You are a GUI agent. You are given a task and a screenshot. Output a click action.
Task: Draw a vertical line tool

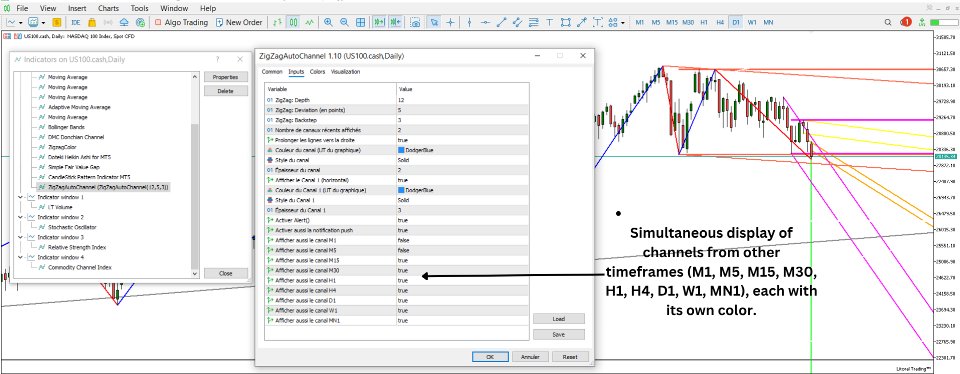[x=470, y=22]
